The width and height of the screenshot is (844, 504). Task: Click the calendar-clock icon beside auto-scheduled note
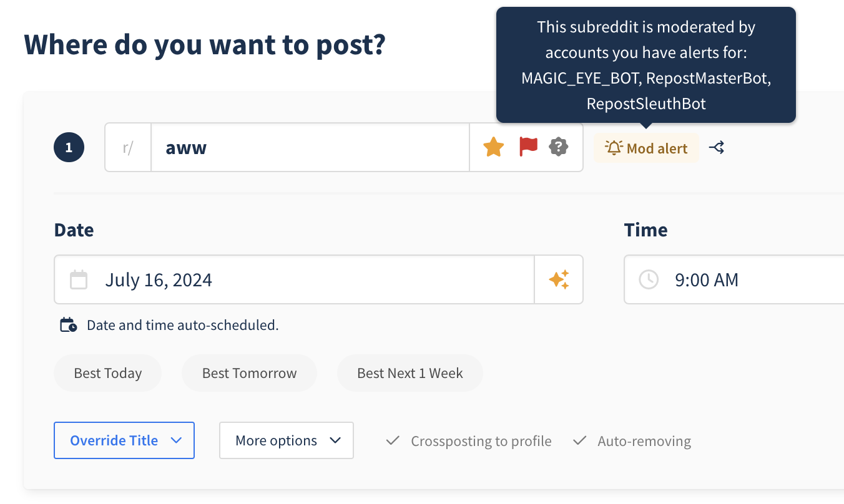point(69,325)
